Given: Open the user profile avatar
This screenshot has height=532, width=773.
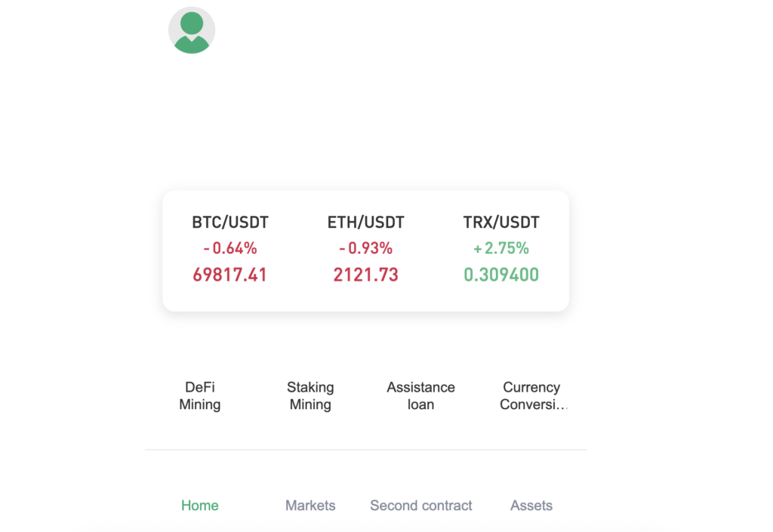Looking at the screenshot, I should pyautogui.click(x=192, y=29).
